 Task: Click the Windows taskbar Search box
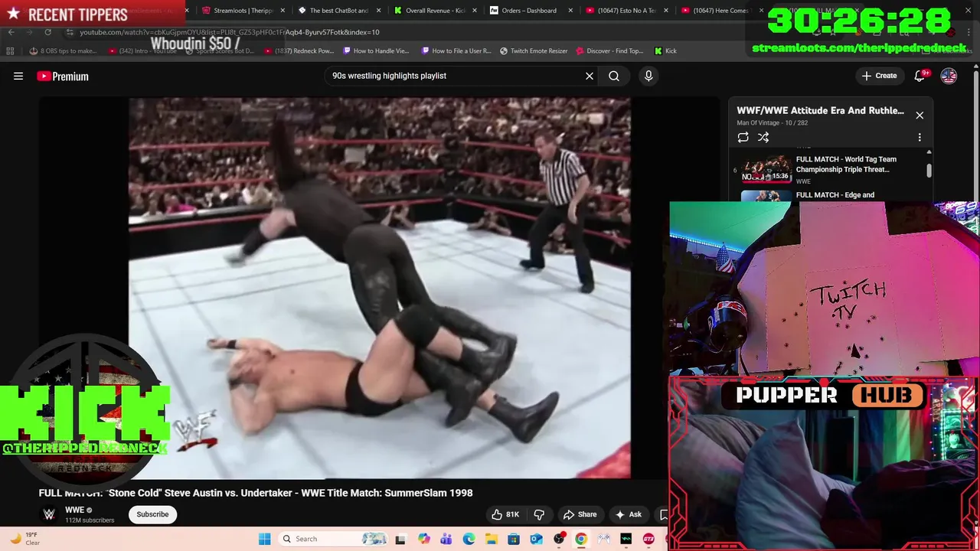point(333,539)
